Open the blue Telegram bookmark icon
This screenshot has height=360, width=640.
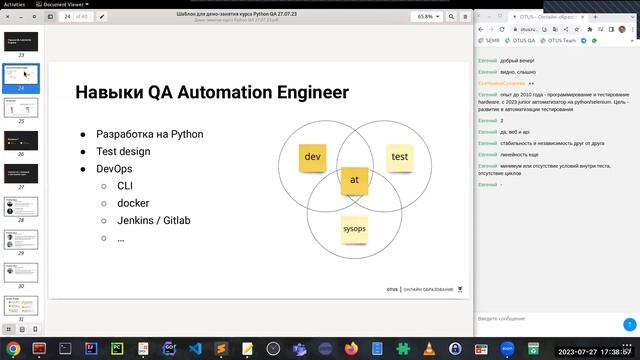(584, 40)
